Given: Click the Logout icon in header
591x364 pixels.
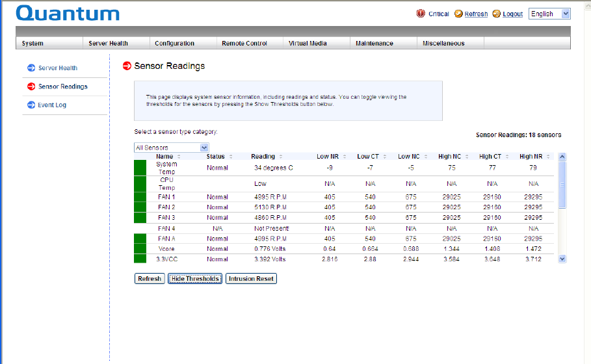Looking at the screenshot, I should (497, 14).
